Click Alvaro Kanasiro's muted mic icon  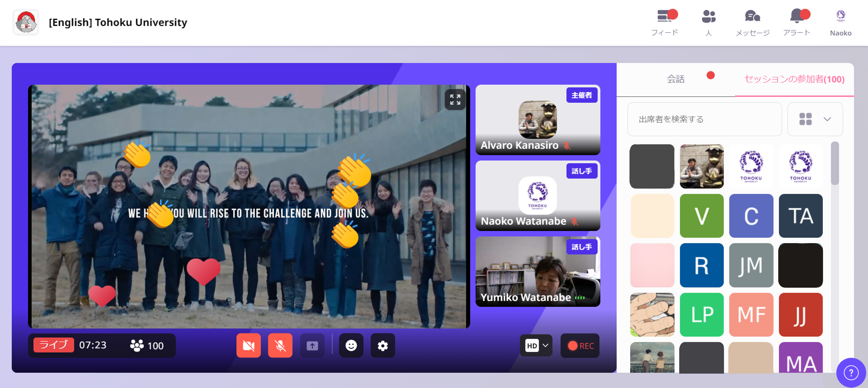click(x=567, y=145)
